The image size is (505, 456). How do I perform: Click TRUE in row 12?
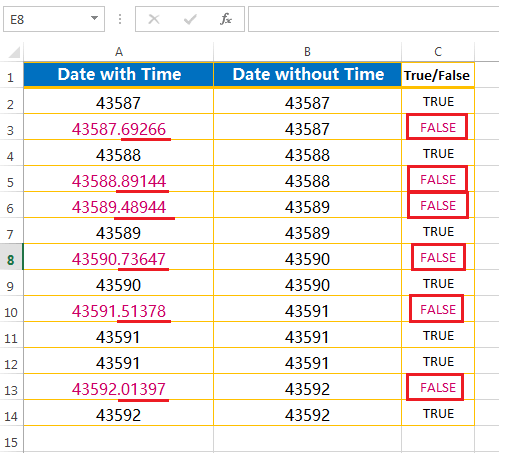click(439, 361)
